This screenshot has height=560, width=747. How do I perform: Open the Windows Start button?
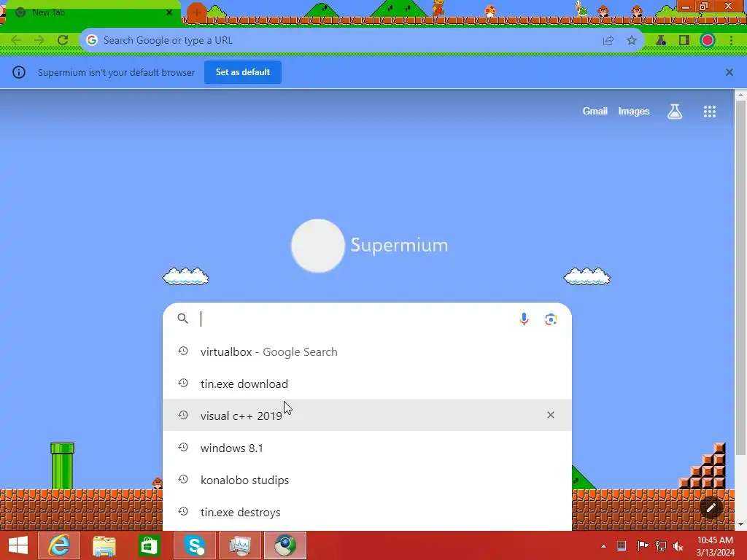pyautogui.click(x=18, y=545)
